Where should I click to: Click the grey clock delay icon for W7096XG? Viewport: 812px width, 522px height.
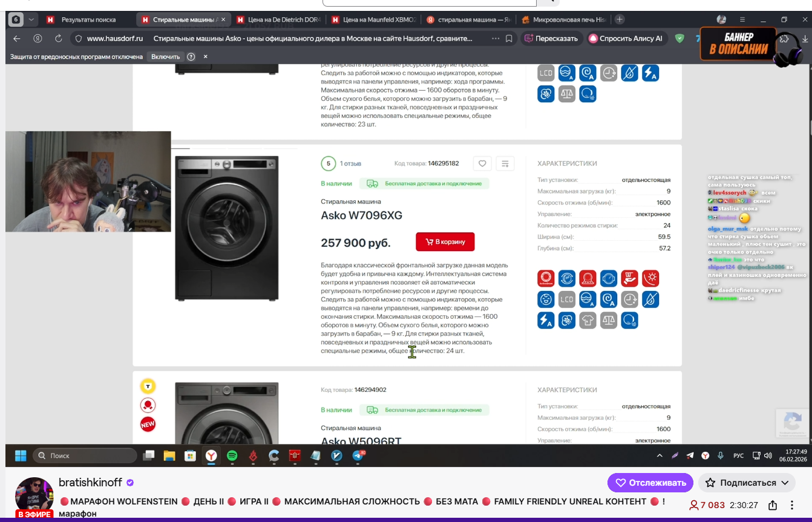click(630, 299)
